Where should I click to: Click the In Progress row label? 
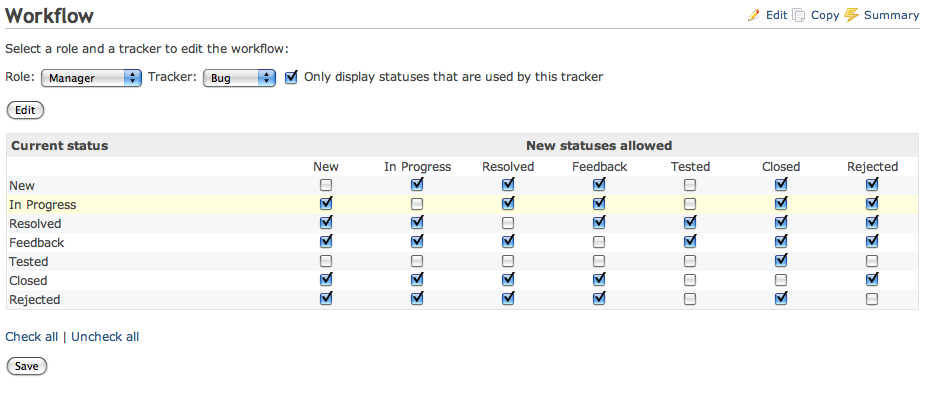click(x=42, y=205)
